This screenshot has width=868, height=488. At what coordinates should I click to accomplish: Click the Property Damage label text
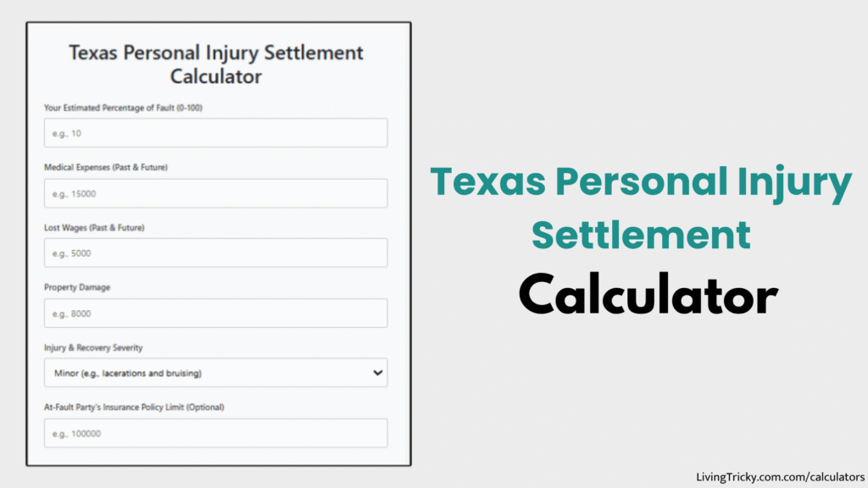(x=76, y=287)
